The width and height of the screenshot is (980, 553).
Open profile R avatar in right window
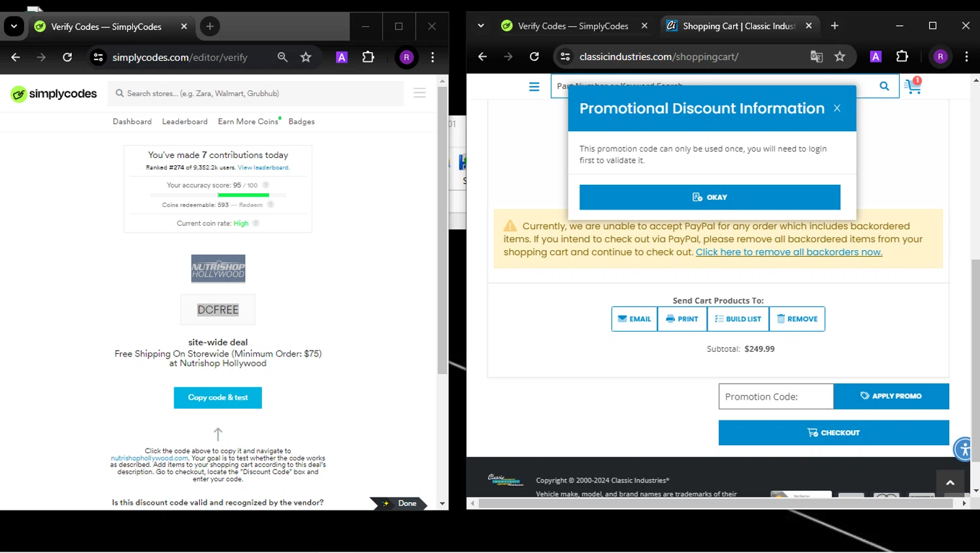tap(940, 57)
